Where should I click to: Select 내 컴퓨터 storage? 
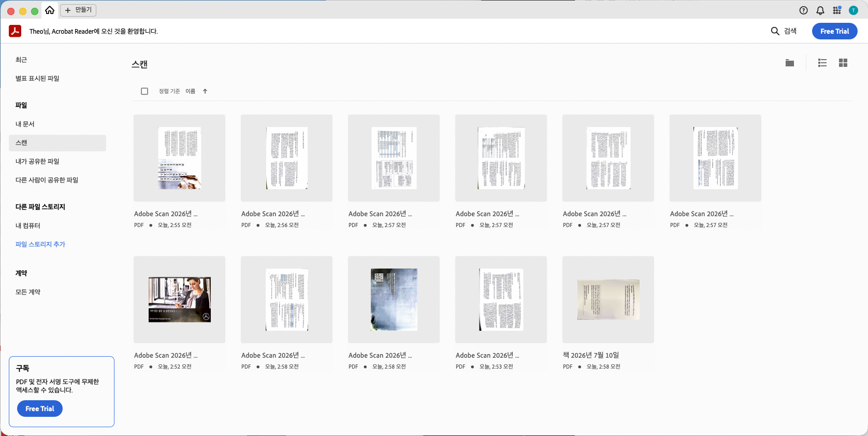click(57, 226)
